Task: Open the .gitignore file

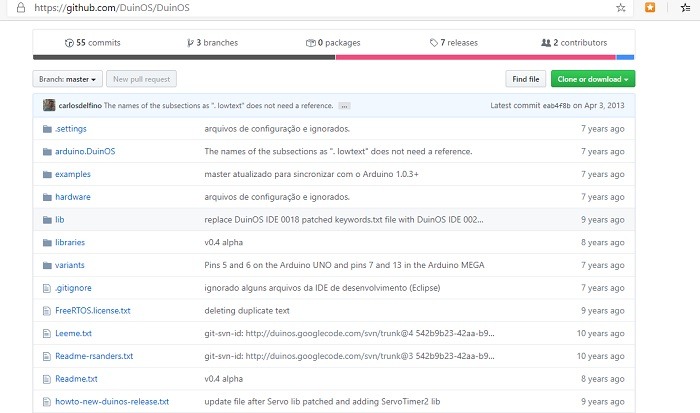Action: pyautogui.click(x=73, y=288)
